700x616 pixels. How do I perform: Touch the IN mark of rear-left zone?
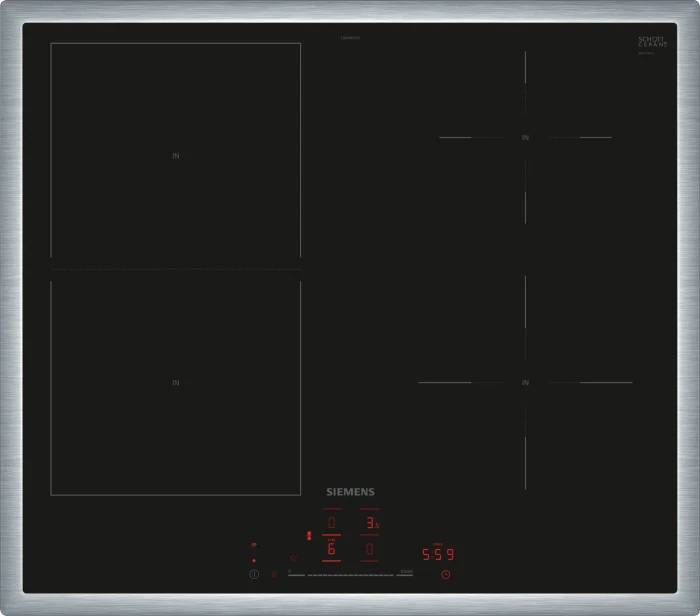point(176,156)
